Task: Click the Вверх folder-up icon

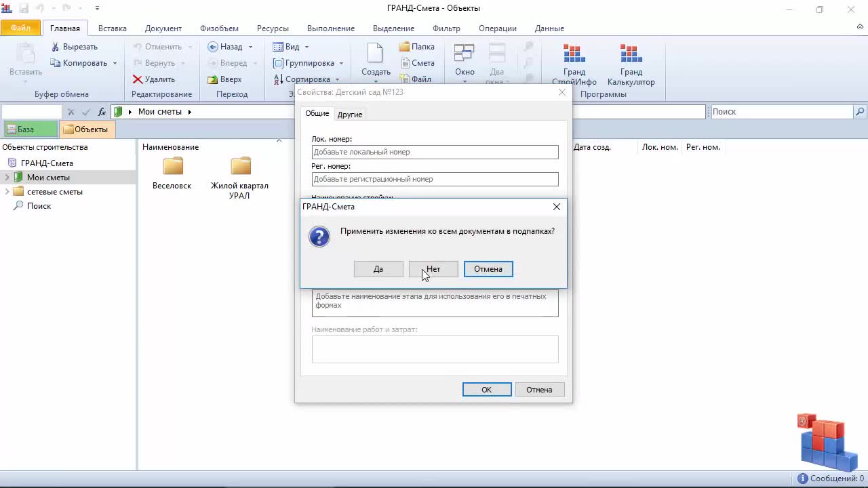Action: [212, 79]
